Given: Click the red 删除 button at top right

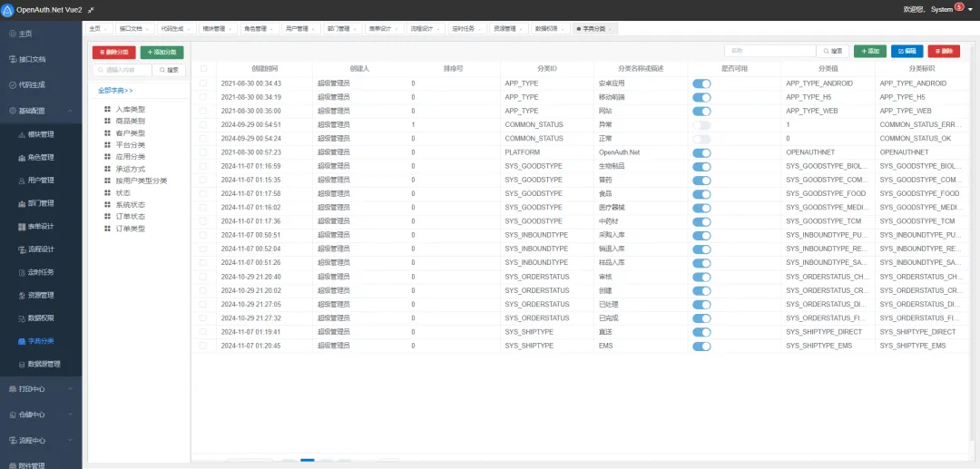Looking at the screenshot, I should [x=944, y=51].
